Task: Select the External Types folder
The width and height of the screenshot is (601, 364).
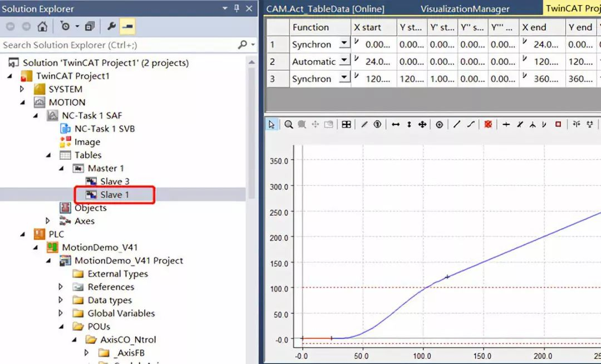Action: click(117, 273)
